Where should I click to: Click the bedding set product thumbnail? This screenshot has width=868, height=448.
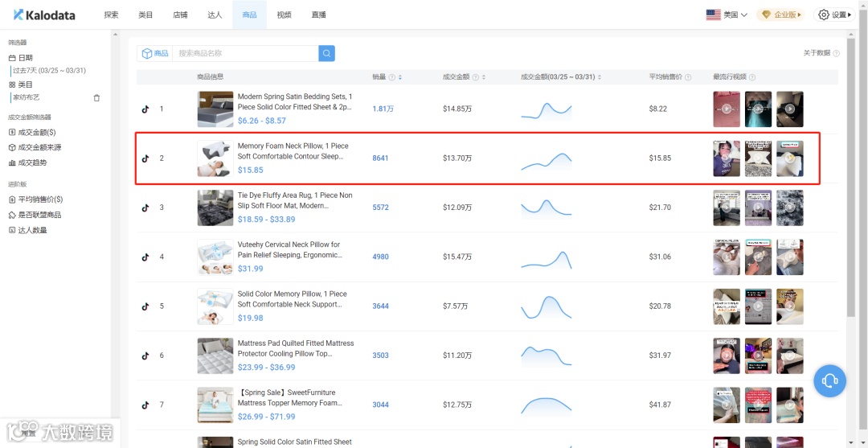(x=215, y=109)
